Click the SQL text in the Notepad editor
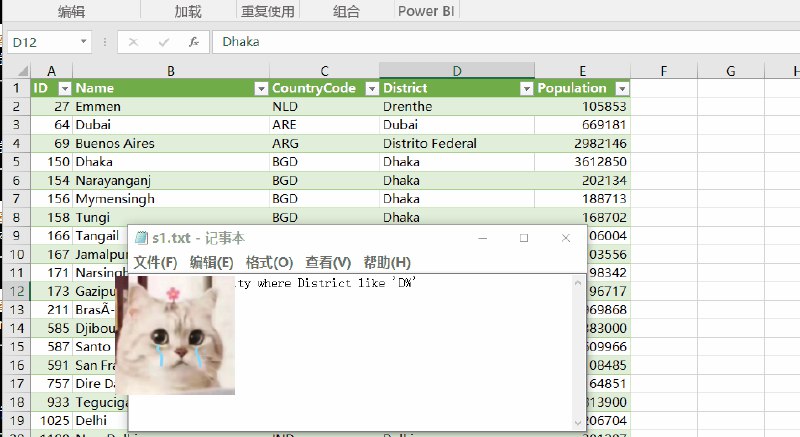The width and height of the screenshot is (800, 437). coord(326,283)
